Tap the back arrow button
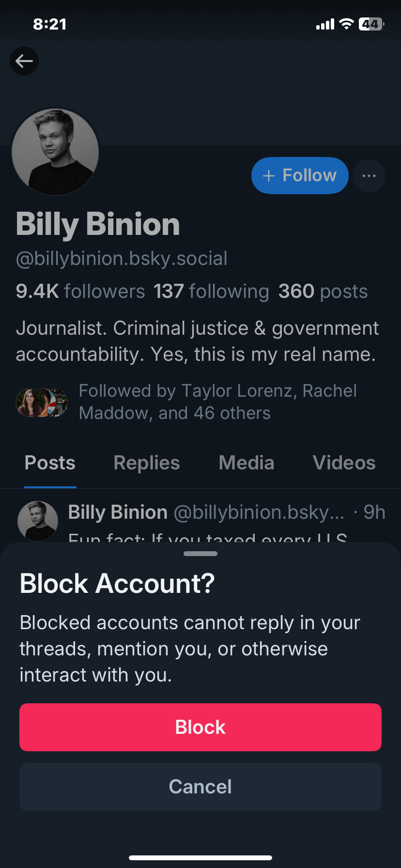This screenshot has height=868, width=401. [x=24, y=61]
